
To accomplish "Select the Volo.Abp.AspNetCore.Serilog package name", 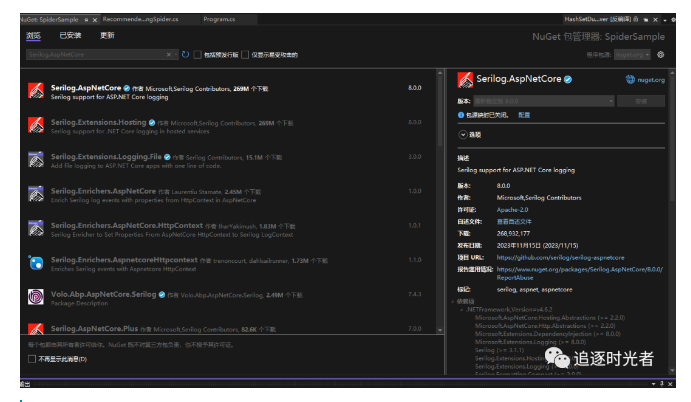I will (104, 294).
